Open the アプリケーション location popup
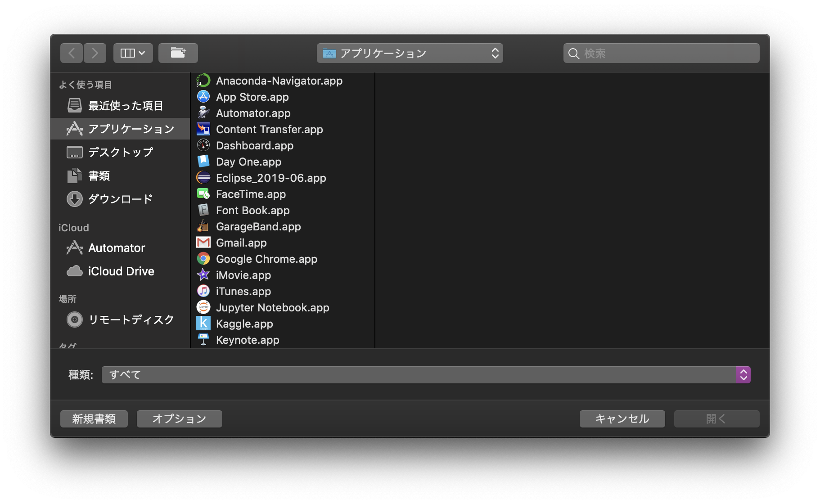Screen dimensions: 820x504 (410, 53)
